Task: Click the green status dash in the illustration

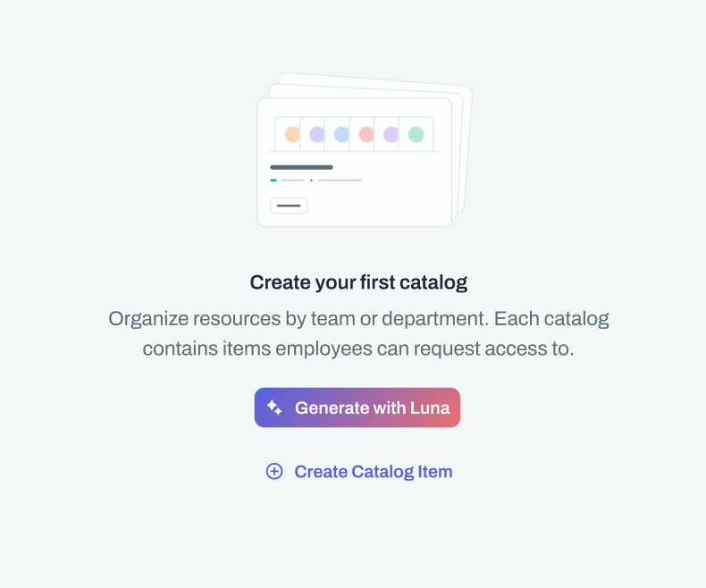Action: click(x=273, y=180)
